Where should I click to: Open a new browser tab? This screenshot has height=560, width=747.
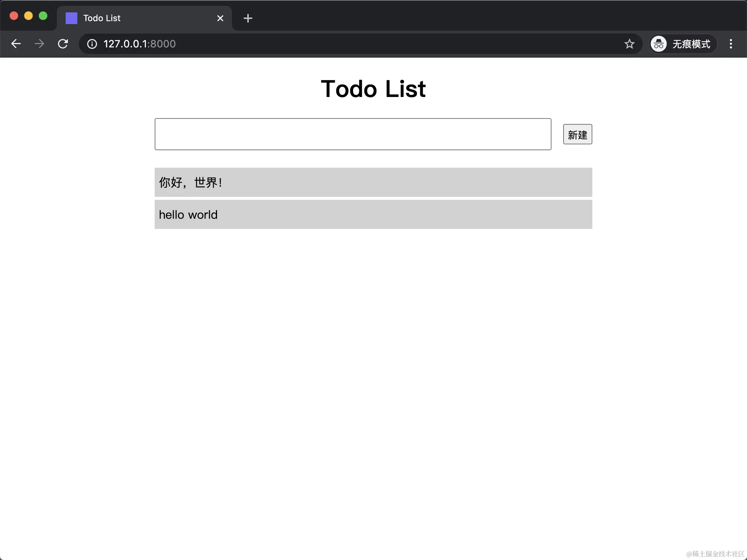(248, 18)
